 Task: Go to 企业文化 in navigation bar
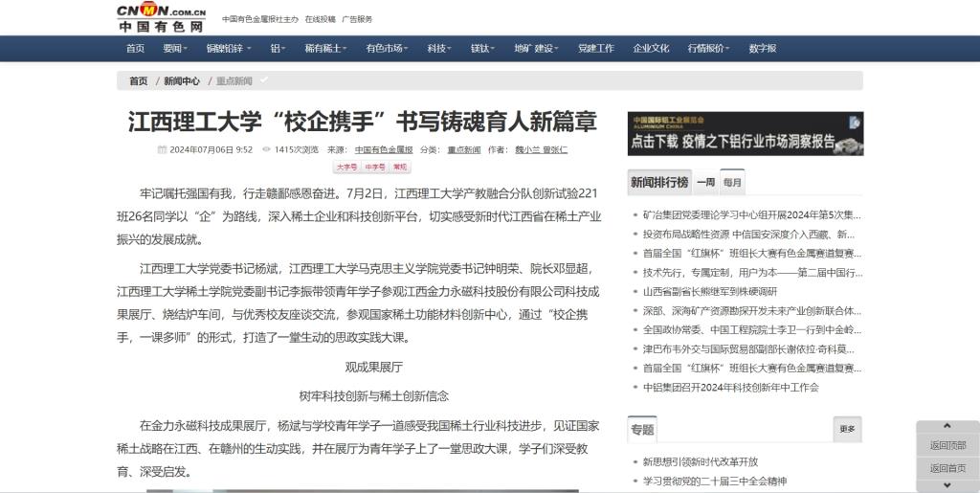point(651,49)
